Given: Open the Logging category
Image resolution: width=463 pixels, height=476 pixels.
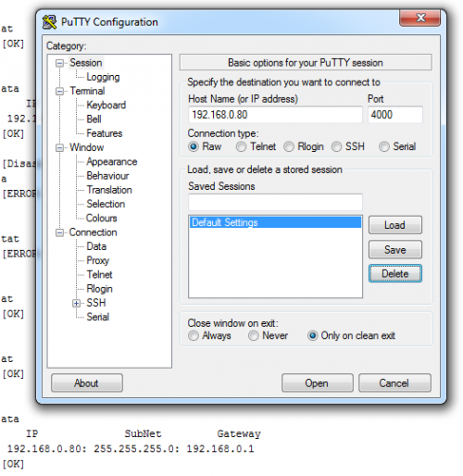Looking at the screenshot, I should [x=103, y=77].
